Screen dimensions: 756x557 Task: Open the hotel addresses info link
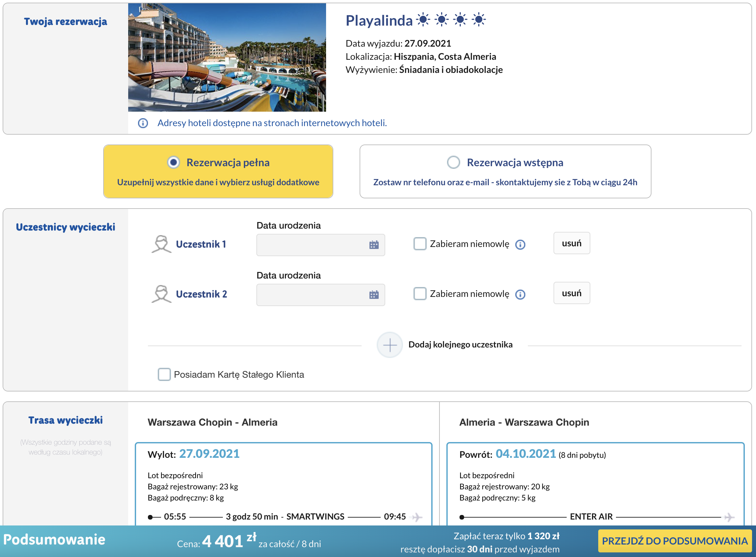272,123
